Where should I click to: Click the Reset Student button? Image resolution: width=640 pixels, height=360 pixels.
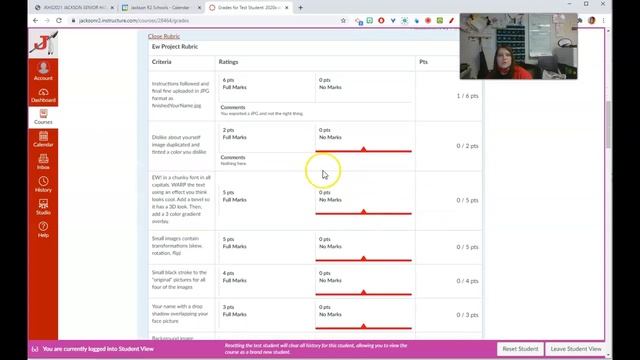(520, 349)
